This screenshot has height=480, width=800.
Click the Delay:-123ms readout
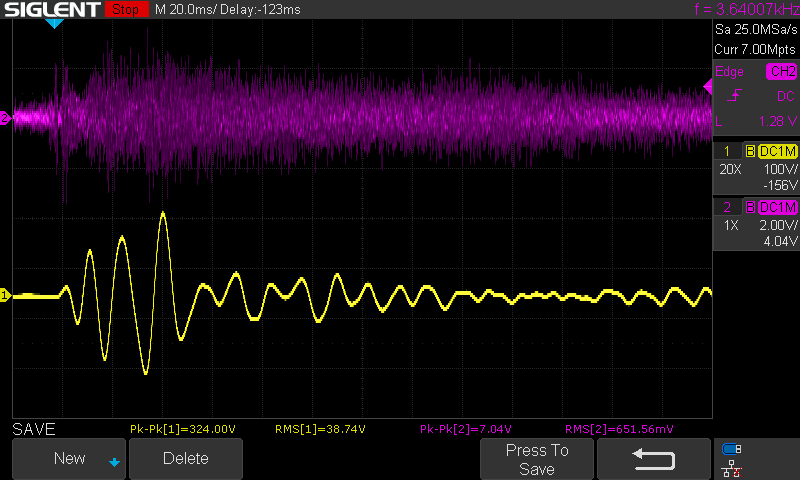[261, 10]
